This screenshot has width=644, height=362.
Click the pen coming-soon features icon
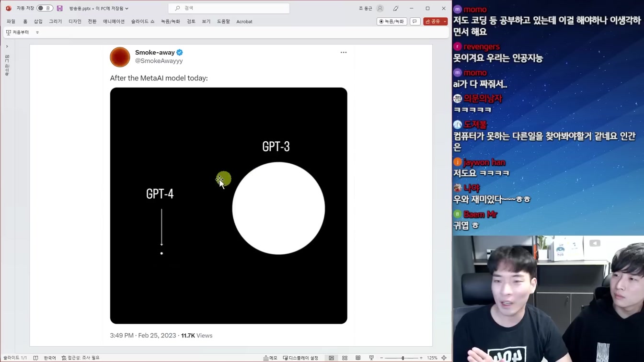tap(396, 8)
